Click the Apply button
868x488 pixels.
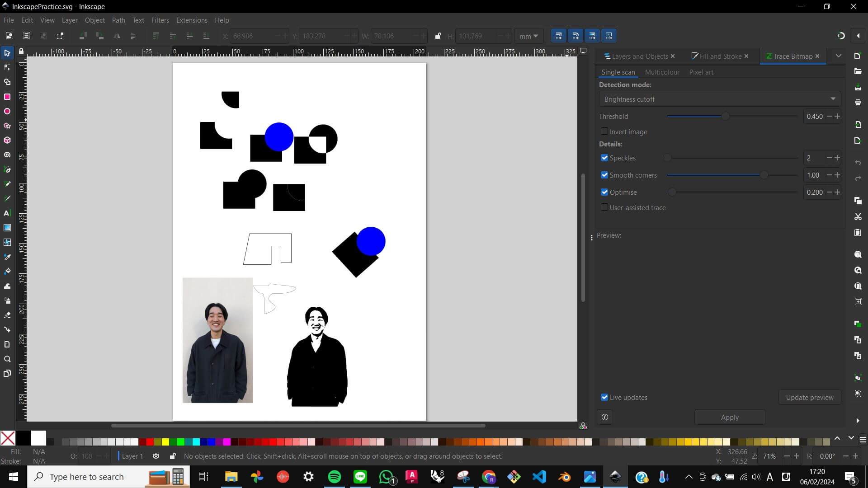[730, 417]
